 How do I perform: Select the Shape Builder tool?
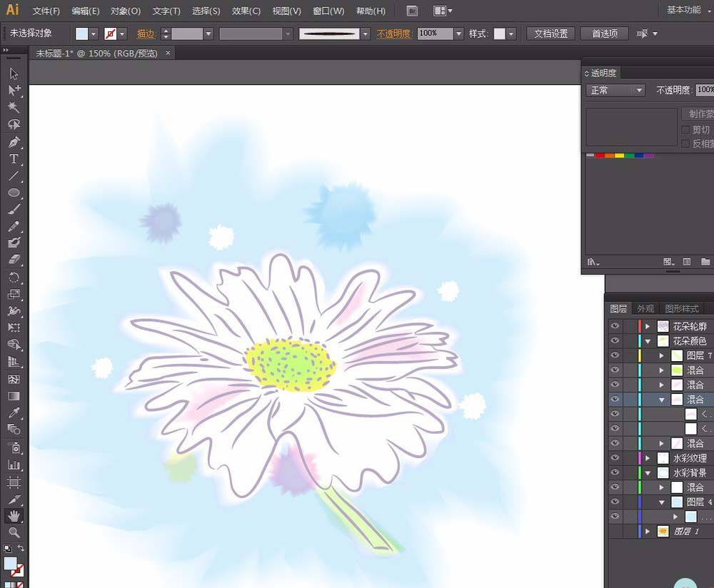(x=14, y=345)
